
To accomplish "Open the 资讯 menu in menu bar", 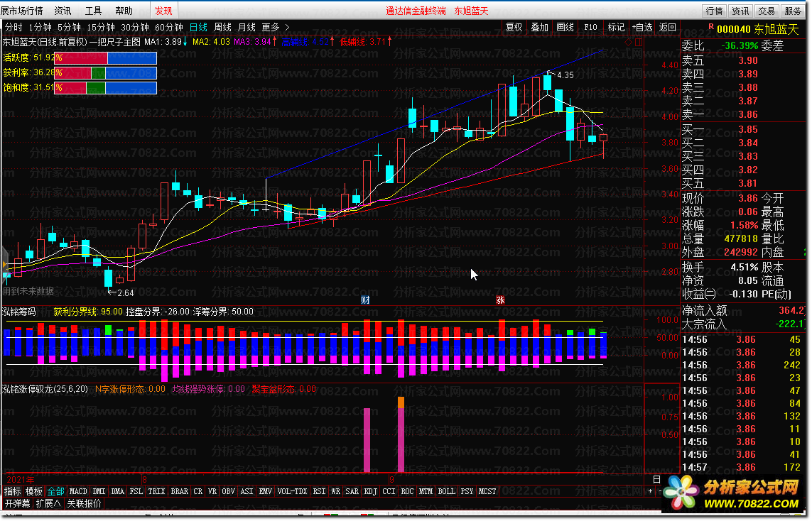I will pyautogui.click(x=63, y=11).
